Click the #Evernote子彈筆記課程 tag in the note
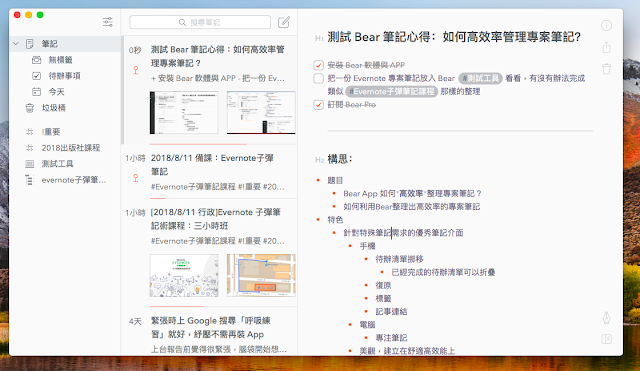Image resolution: width=640 pixels, height=371 pixels. 391,91
